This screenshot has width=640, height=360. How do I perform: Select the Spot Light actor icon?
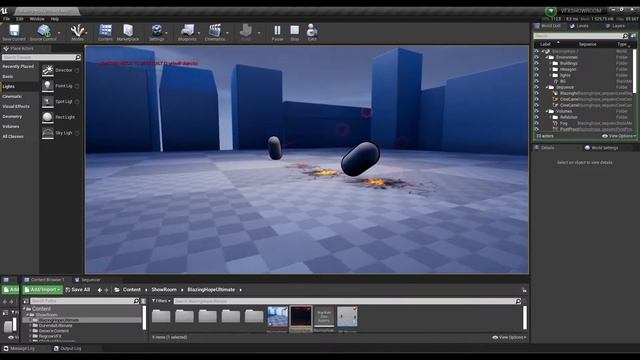(48, 101)
